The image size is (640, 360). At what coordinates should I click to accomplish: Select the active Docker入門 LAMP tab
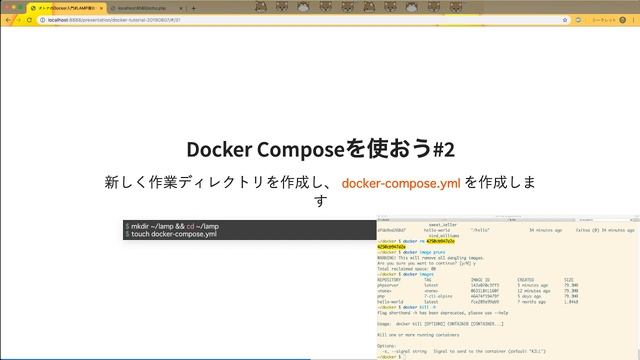[66, 8]
